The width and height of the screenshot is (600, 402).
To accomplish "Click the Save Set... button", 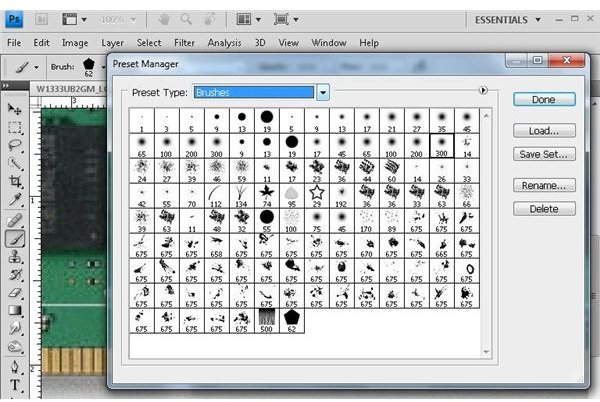I will (x=544, y=154).
